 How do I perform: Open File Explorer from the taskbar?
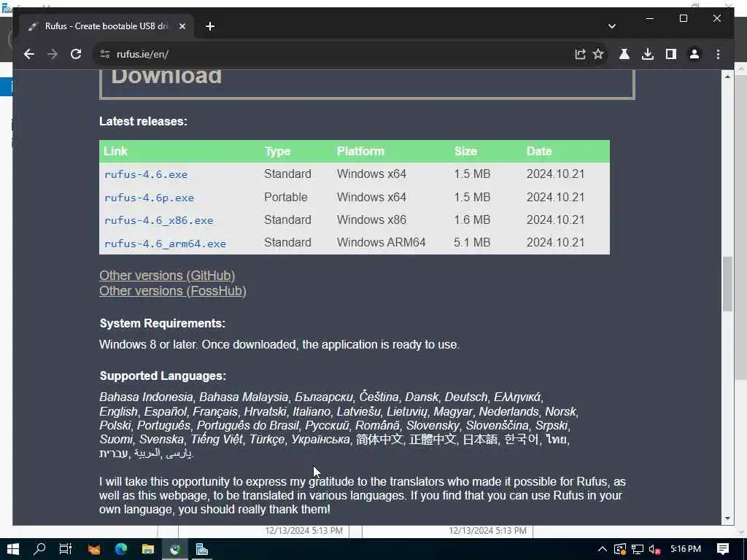pyautogui.click(x=147, y=549)
